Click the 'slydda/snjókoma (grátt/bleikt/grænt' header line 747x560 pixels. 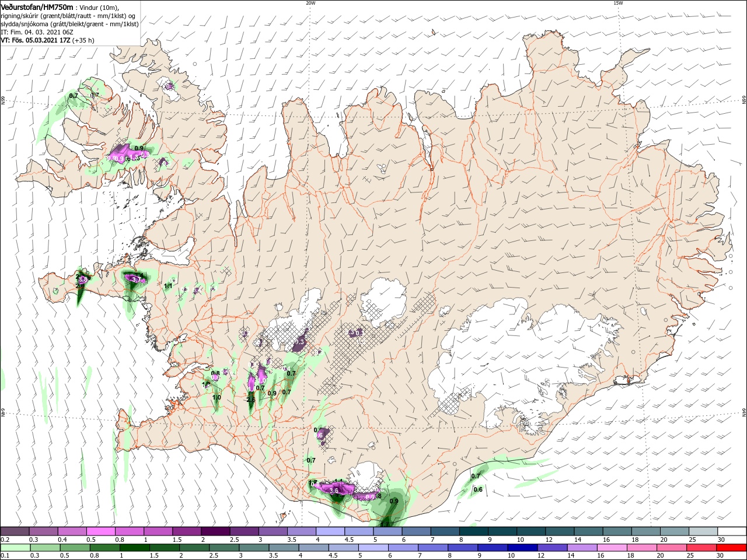[x=69, y=24]
